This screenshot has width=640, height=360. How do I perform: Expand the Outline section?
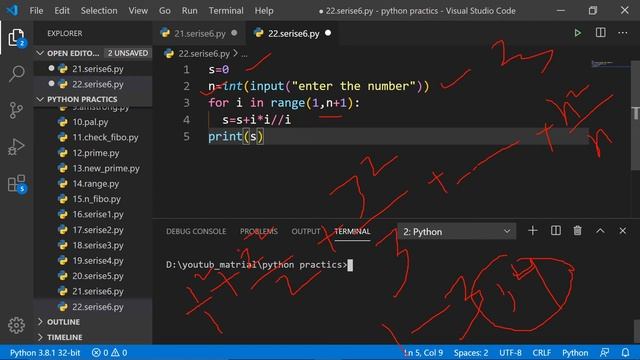pos(93,322)
